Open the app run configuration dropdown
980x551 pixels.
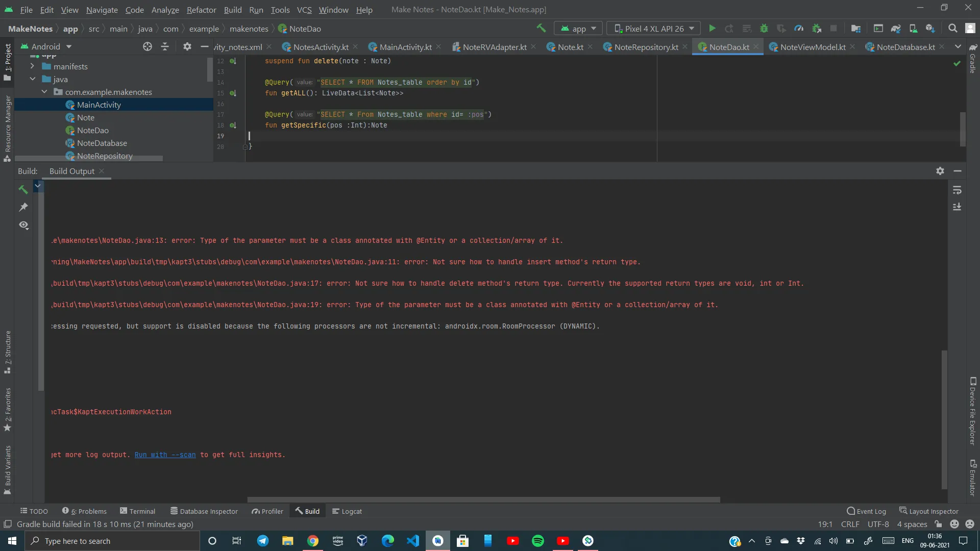point(578,29)
